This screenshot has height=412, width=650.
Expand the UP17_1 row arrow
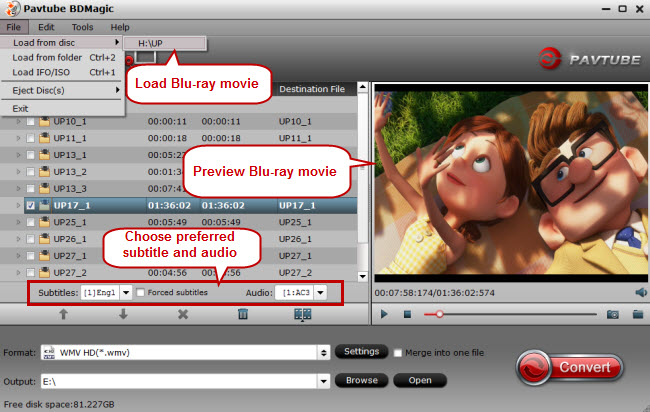(x=18, y=206)
